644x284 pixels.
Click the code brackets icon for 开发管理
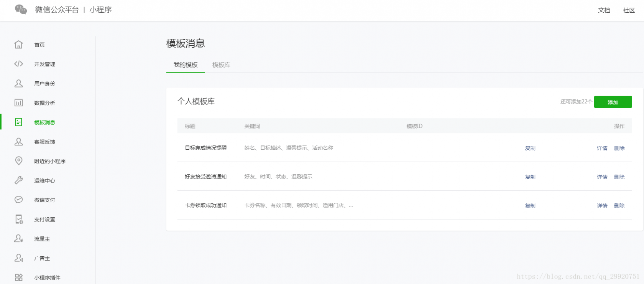pos(18,64)
